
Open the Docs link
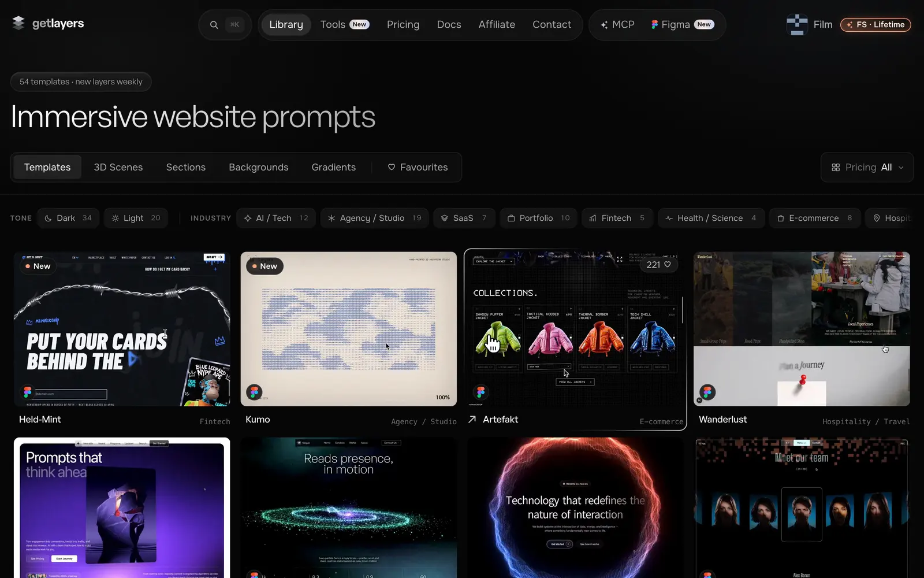click(x=449, y=24)
